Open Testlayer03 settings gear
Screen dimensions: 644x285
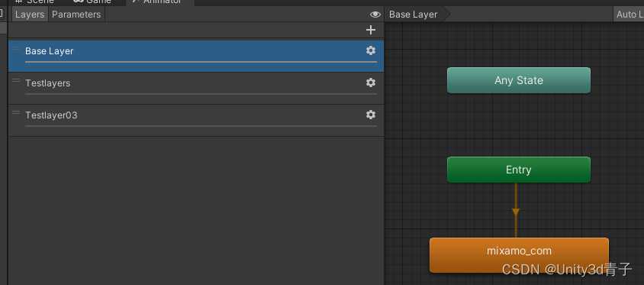(x=371, y=115)
